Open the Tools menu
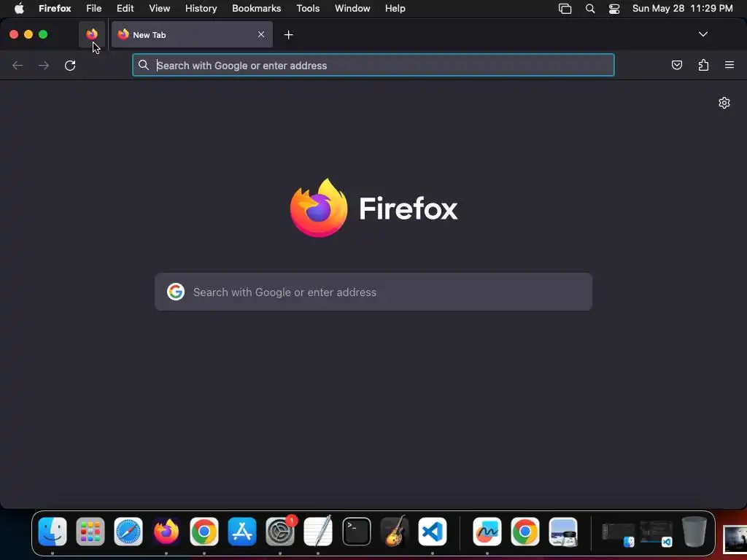The image size is (747, 560). tap(308, 9)
